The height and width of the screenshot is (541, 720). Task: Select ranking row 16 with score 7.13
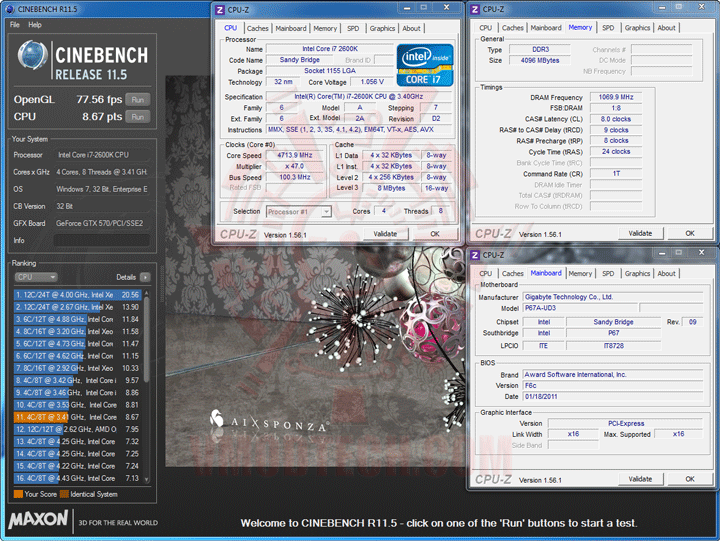click(78, 478)
